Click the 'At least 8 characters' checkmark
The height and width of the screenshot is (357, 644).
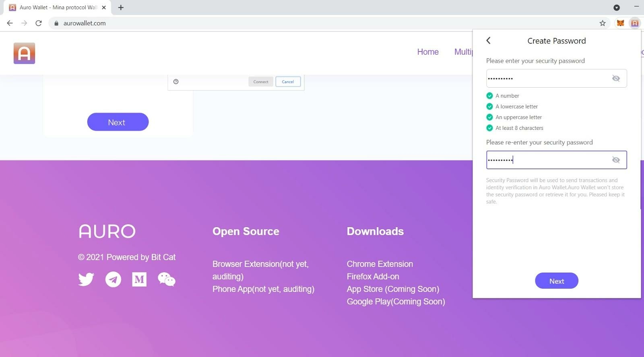tap(489, 128)
